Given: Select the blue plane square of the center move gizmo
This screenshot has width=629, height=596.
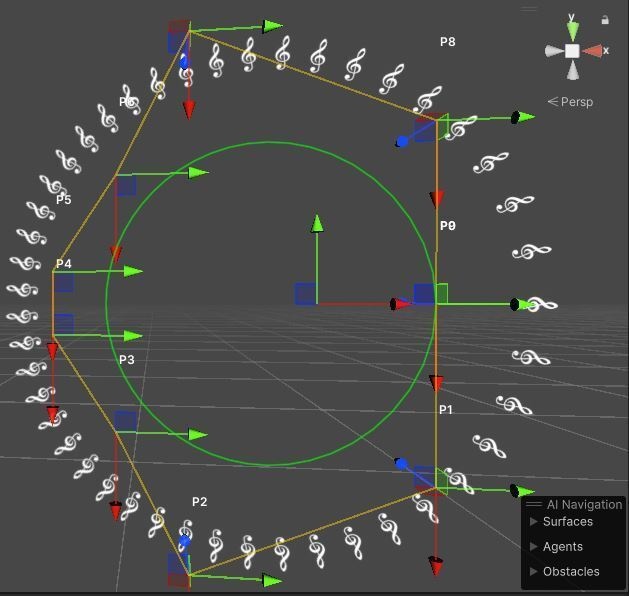Looking at the screenshot, I should click(x=305, y=294).
